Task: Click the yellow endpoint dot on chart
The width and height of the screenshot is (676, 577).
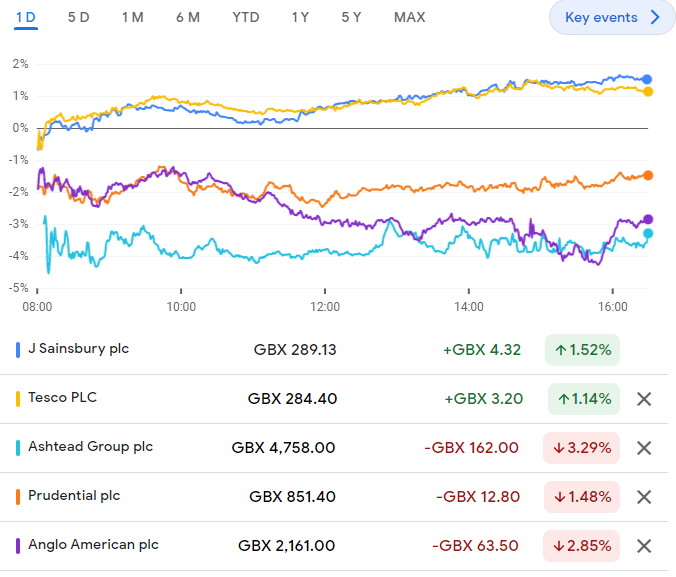Action: click(x=648, y=92)
